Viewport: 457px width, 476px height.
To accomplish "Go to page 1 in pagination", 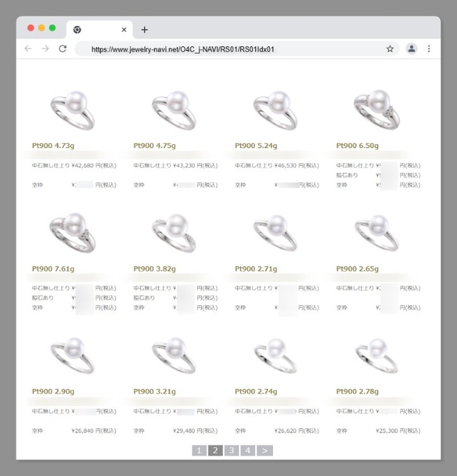I will point(199,450).
